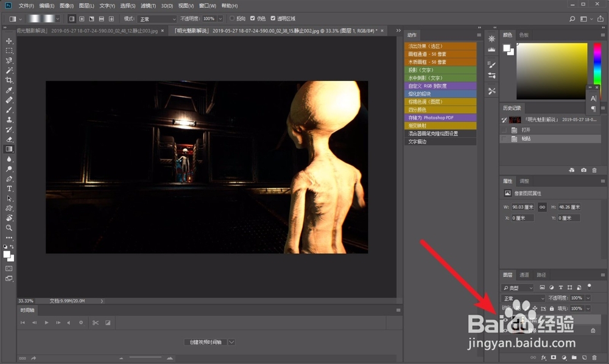Click the 创建视频时间轴 button
Image resolution: width=609 pixels, height=364 pixels.
coord(205,342)
